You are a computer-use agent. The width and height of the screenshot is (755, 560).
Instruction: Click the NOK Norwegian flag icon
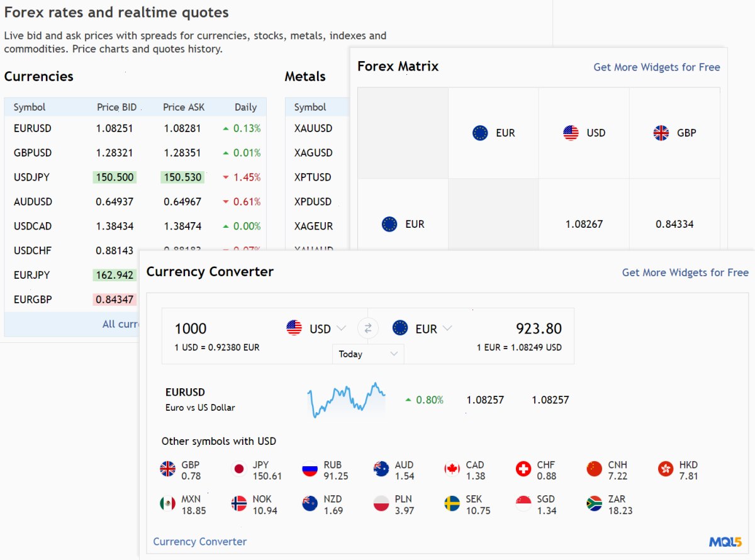tap(239, 503)
